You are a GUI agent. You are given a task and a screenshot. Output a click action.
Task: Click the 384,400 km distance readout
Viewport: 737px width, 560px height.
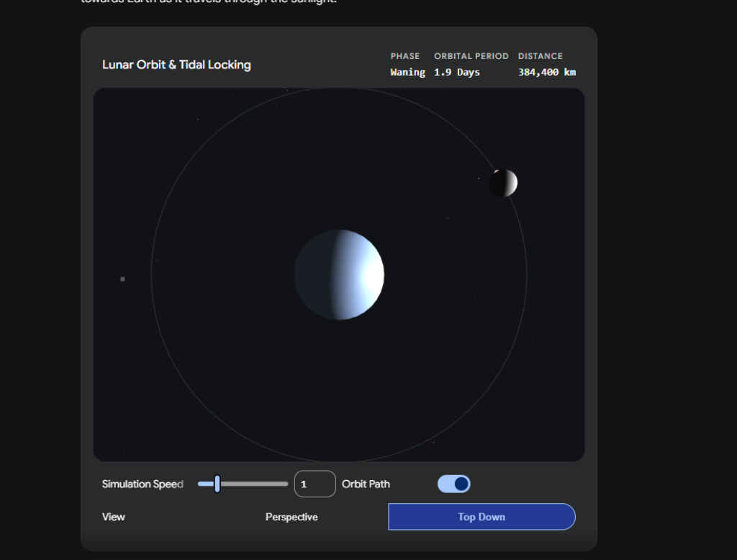(x=546, y=72)
